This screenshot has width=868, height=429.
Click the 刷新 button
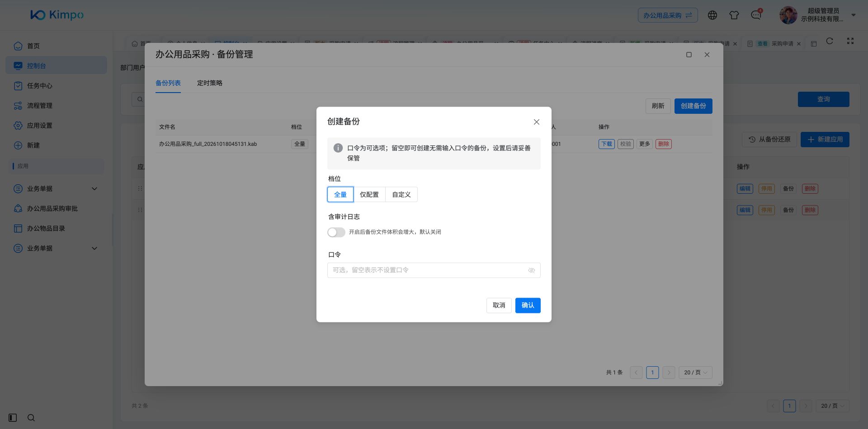click(x=658, y=106)
